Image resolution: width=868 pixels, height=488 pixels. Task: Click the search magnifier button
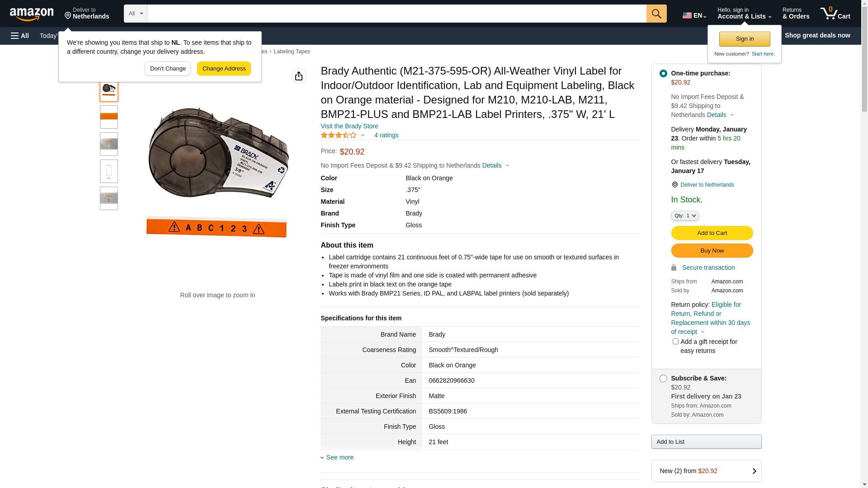pyautogui.click(x=656, y=14)
